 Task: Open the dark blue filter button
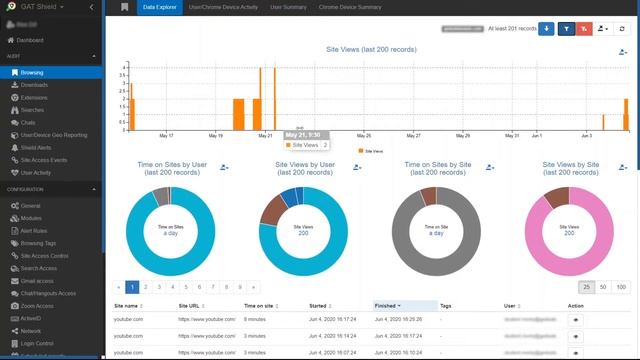pos(566,29)
